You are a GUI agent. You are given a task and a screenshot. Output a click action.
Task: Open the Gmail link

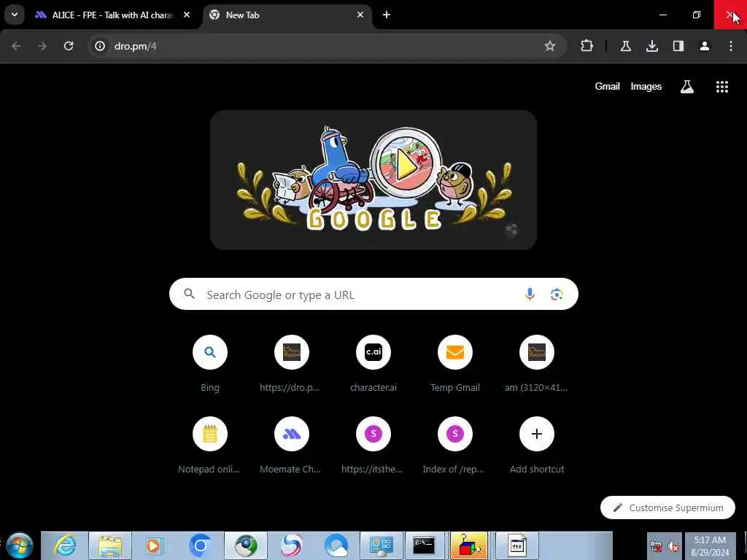coord(607,87)
